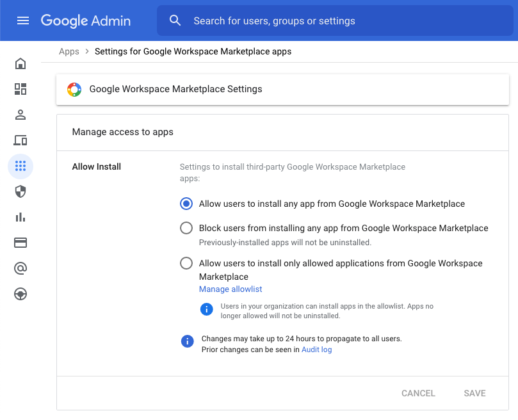Click the Google Admin logo
Image resolution: width=518 pixels, height=420 pixels.
point(86,21)
